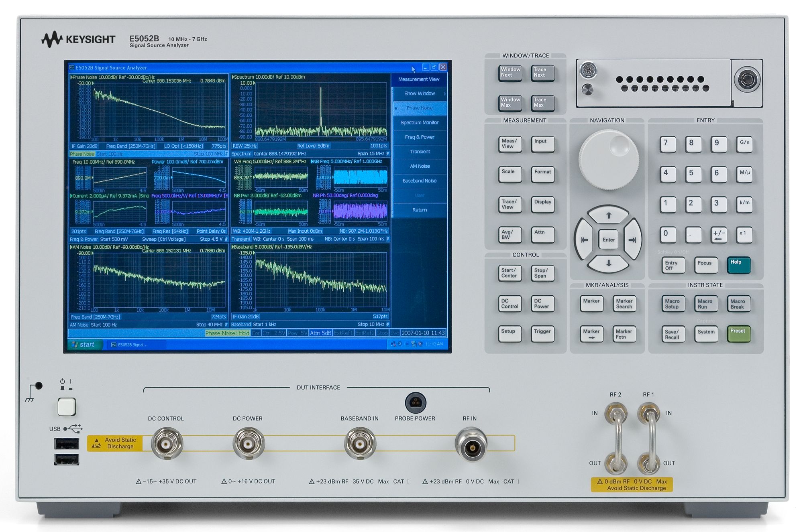Expand the Show Window submenu
Viewport: 803px width, 532px height.
[419, 93]
